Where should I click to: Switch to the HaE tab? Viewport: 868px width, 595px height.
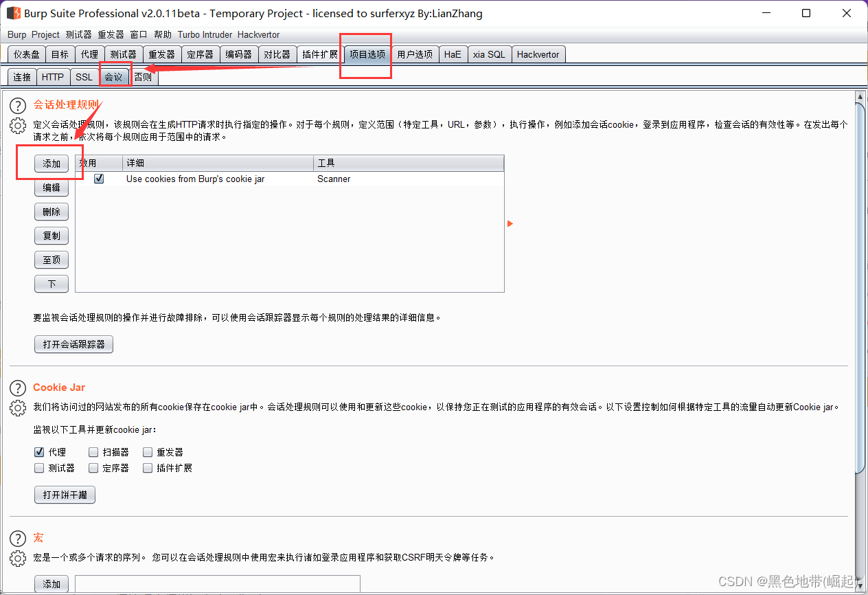(453, 54)
